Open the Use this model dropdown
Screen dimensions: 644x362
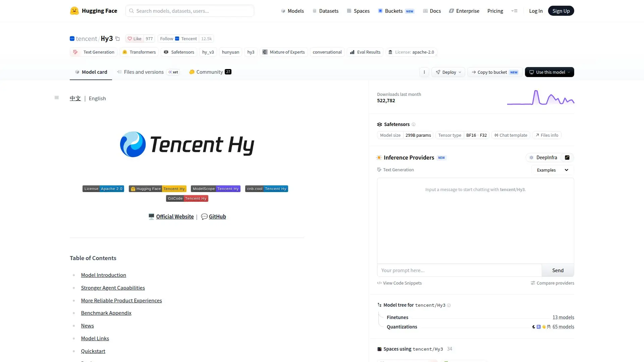click(549, 72)
